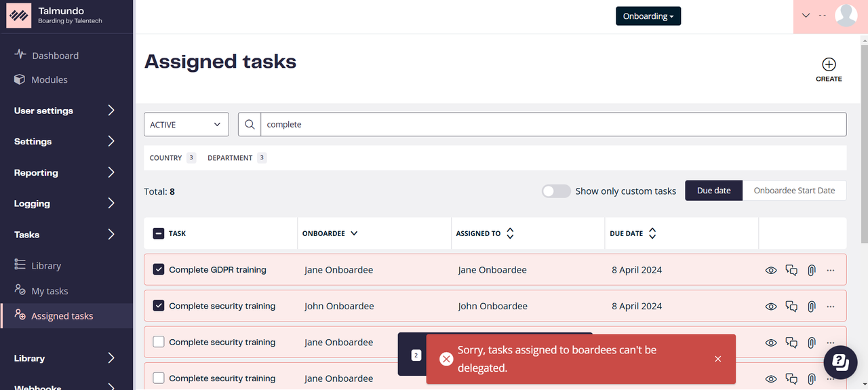This screenshot has width=868, height=390.
Task: Open the user profile avatar
Action: [x=846, y=15]
